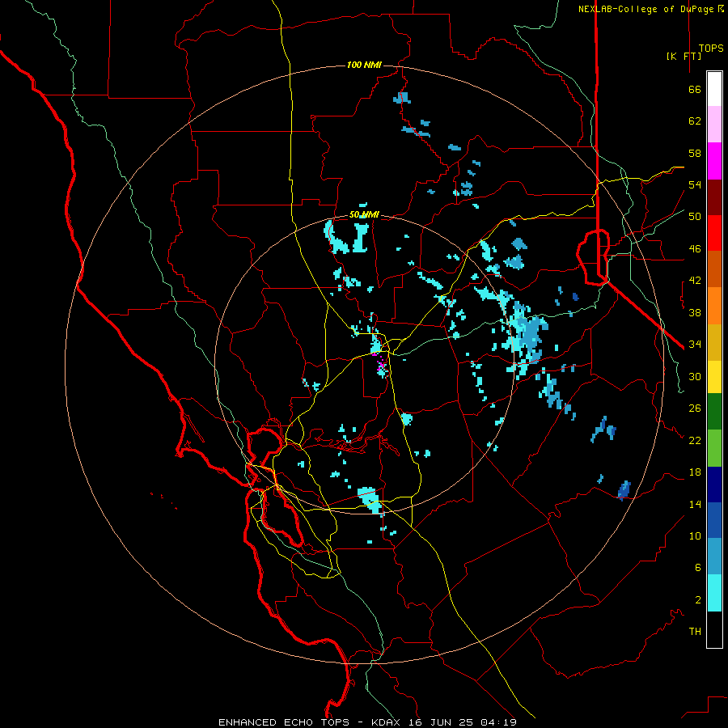Viewport: 728px width, 728px height.
Task: Click the black TH threshold swatch
Action: point(714,629)
